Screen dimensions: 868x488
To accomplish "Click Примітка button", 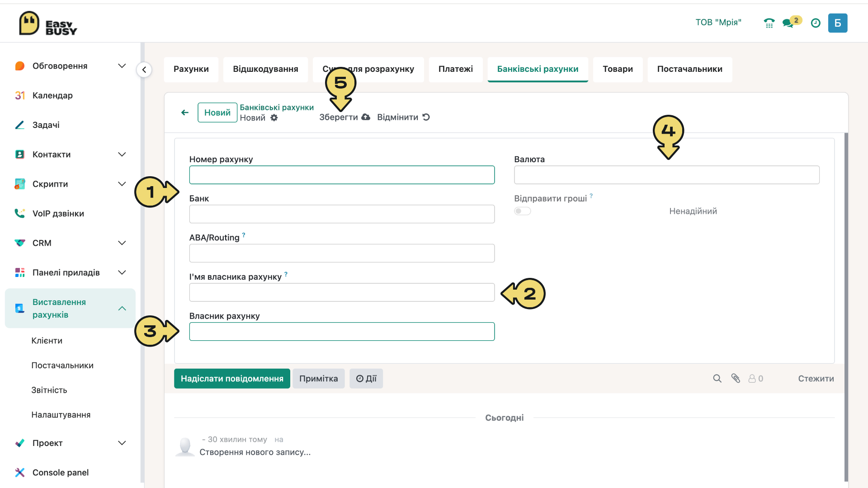I will click(319, 379).
